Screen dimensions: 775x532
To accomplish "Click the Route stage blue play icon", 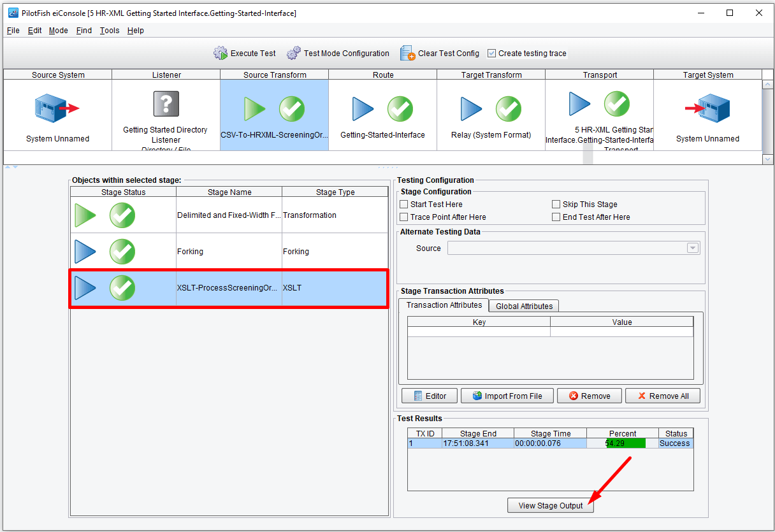I will click(x=363, y=109).
